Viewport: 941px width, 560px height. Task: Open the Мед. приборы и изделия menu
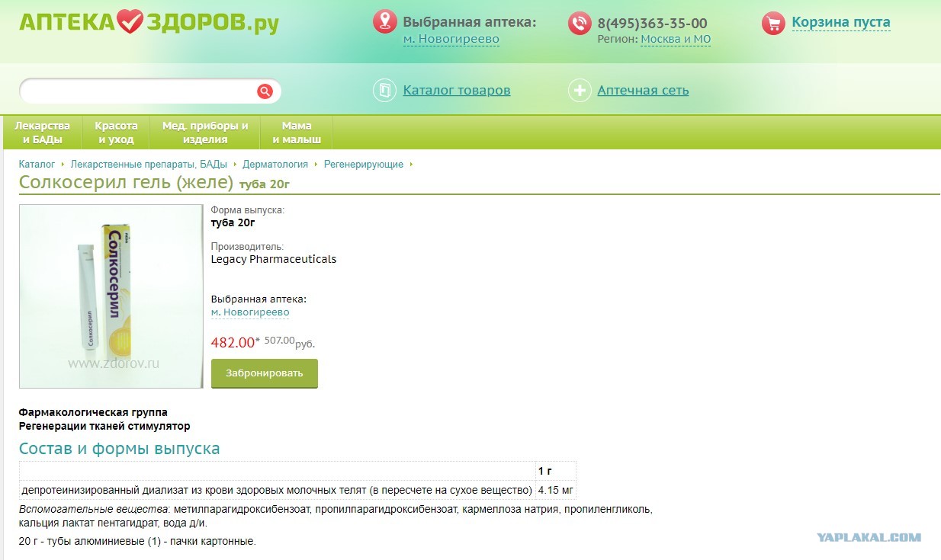[205, 133]
